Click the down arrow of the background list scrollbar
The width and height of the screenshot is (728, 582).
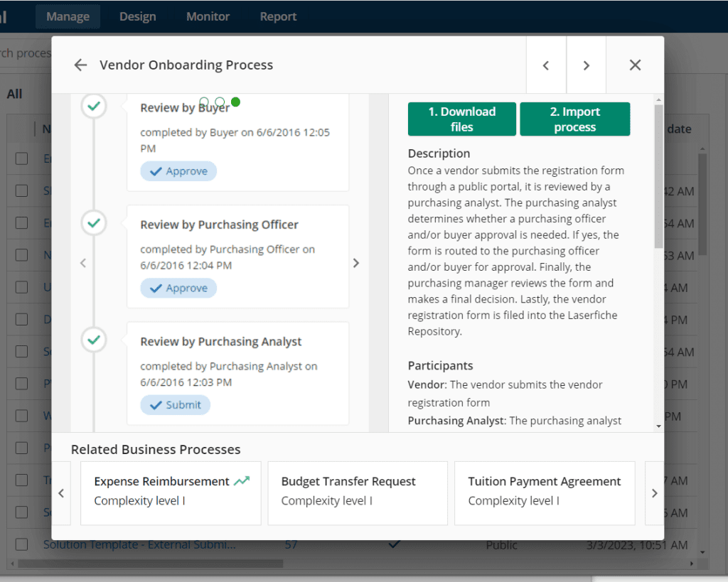pyautogui.click(x=702, y=552)
